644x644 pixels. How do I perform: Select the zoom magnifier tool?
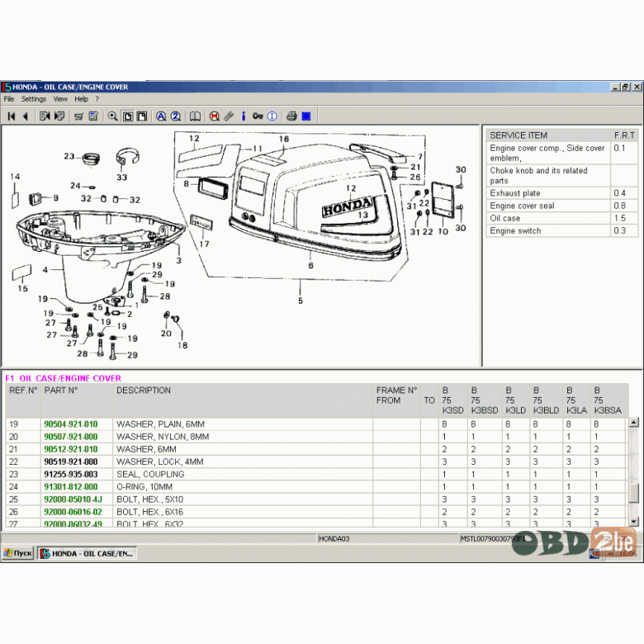point(112,116)
